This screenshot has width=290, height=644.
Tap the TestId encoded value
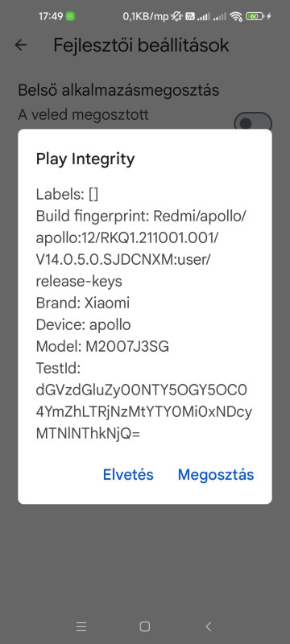[143, 411]
